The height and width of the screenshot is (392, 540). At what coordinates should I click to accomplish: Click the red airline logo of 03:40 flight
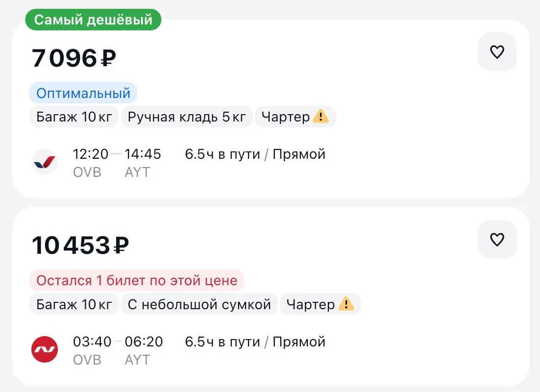coord(45,349)
